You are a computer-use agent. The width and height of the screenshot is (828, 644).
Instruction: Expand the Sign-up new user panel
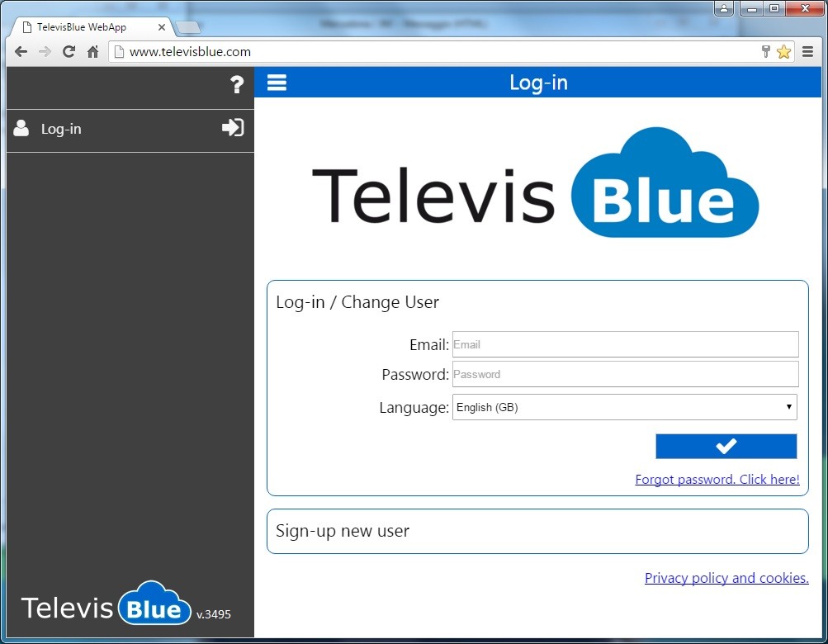pyautogui.click(x=537, y=532)
